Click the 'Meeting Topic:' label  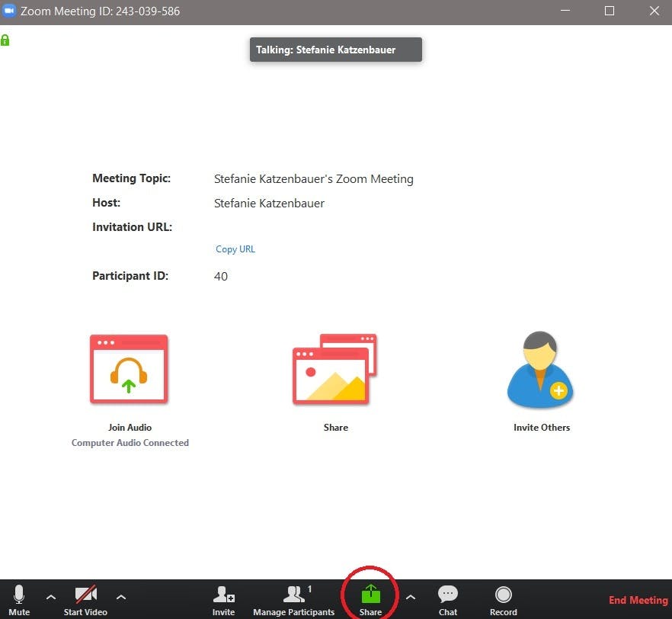131,178
